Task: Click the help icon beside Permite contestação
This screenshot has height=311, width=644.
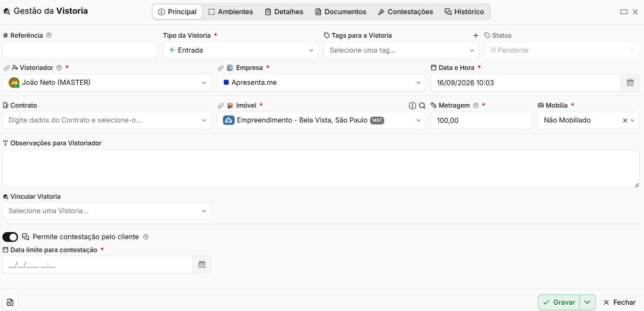Action: coord(146,237)
